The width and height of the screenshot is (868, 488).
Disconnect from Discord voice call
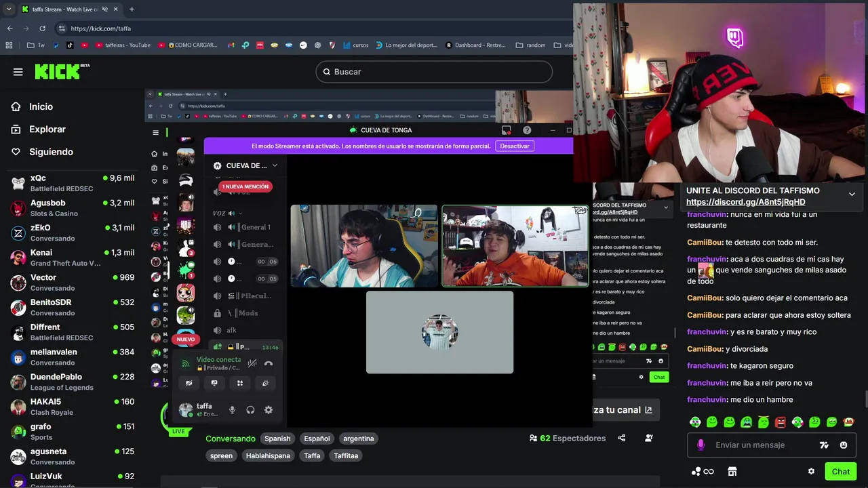(x=269, y=363)
